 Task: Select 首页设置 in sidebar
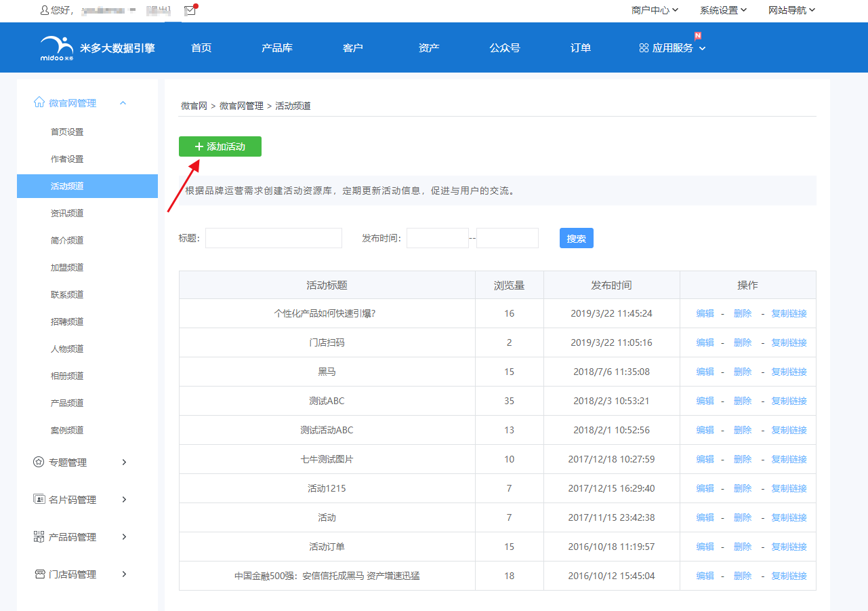click(x=67, y=132)
